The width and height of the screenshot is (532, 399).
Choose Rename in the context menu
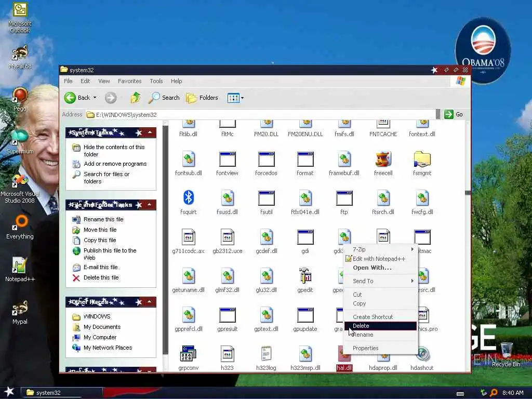click(x=380, y=335)
